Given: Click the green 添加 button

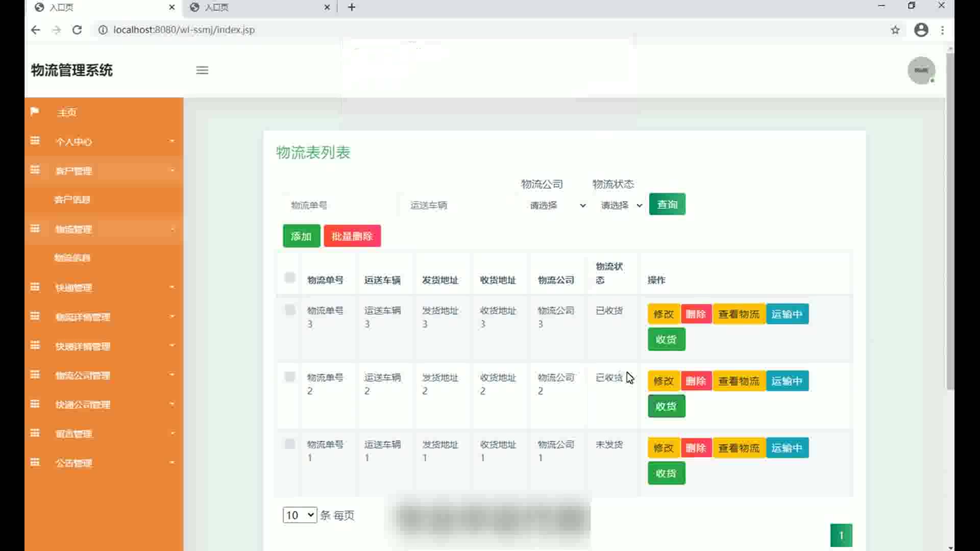Looking at the screenshot, I should (x=301, y=236).
